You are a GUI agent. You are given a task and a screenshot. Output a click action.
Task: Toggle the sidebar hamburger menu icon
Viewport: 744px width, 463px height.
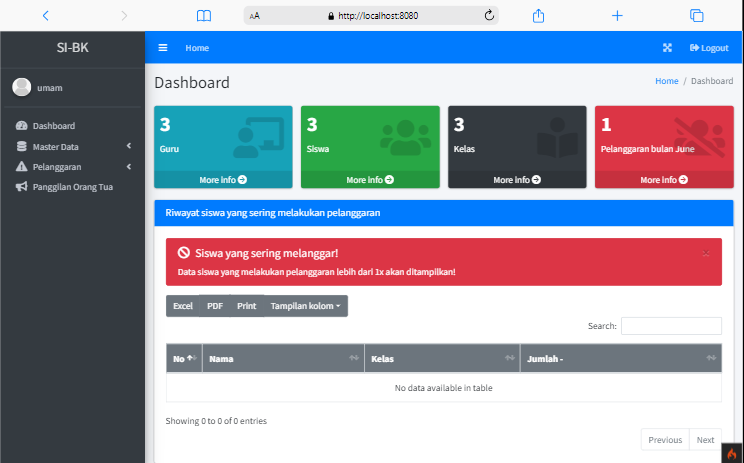pyautogui.click(x=163, y=48)
